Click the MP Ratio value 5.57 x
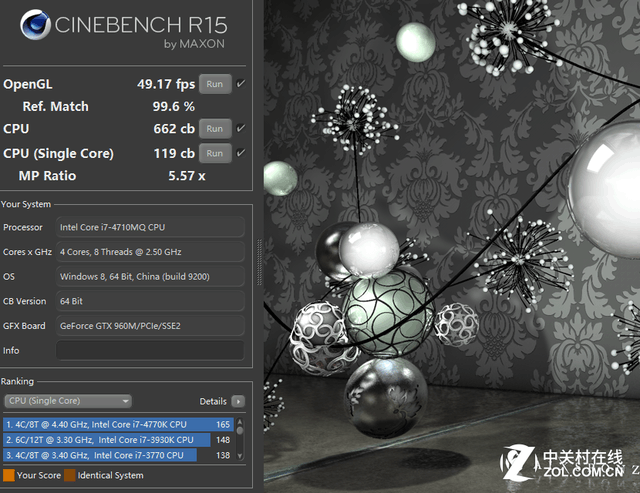The width and height of the screenshot is (640, 493). [187, 176]
